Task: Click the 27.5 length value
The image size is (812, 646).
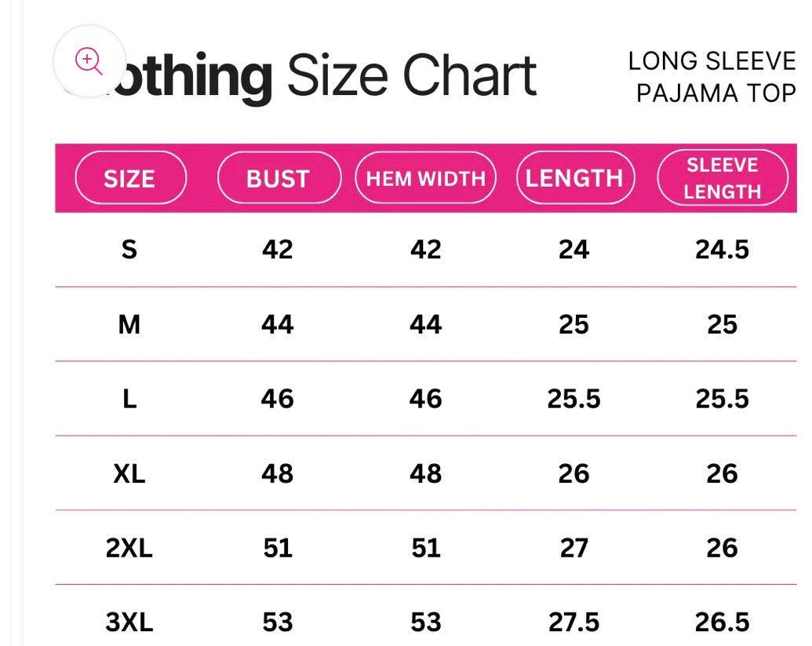Action: coord(573,622)
